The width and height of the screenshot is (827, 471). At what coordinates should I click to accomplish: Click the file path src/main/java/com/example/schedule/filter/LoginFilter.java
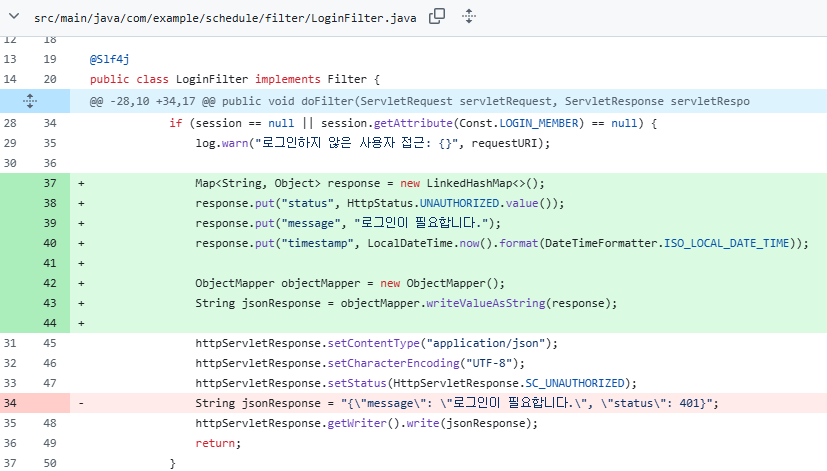coord(225,18)
